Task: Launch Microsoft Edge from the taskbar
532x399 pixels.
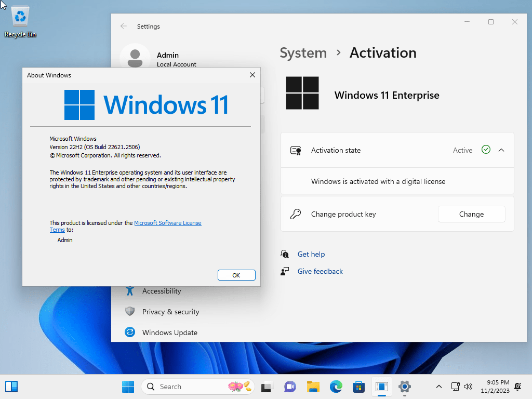Action: click(x=336, y=387)
